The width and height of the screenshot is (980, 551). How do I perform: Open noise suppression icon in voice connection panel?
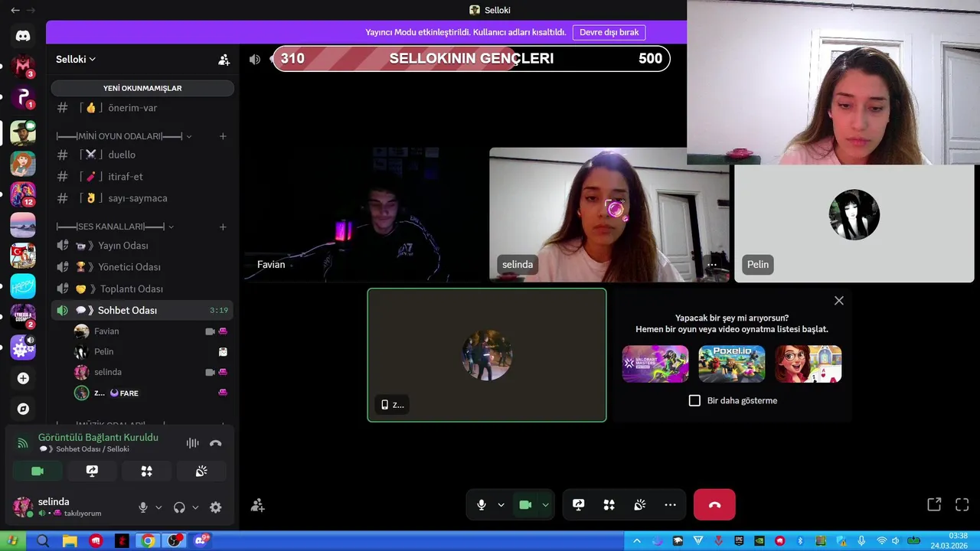(193, 443)
